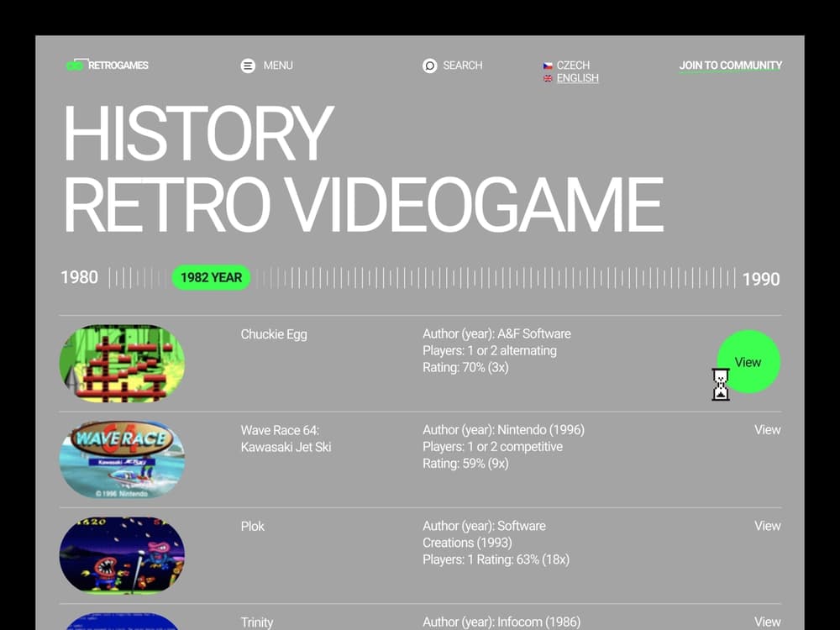The width and height of the screenshot is (840, 630).
Task: Click 'Author (year): Nintendo (1996)' text
Action: point(503,429)
